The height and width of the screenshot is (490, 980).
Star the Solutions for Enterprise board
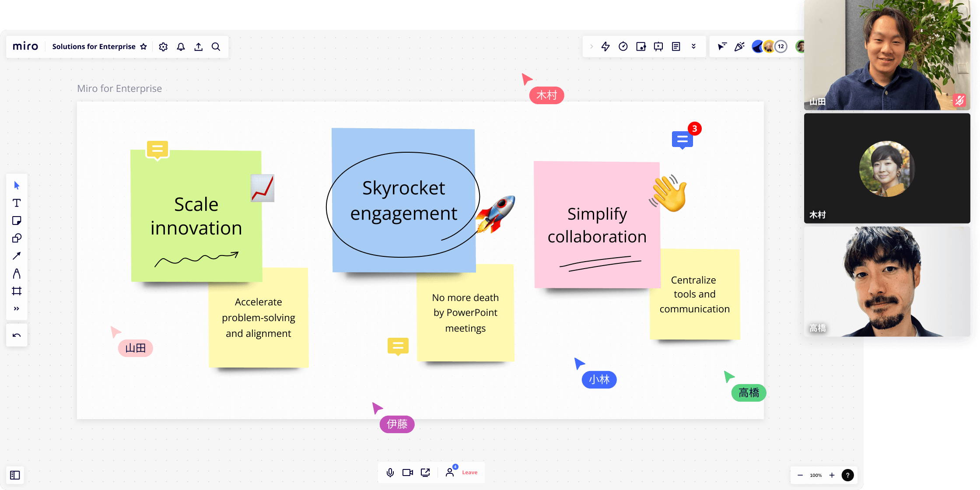tap(143, 47)
